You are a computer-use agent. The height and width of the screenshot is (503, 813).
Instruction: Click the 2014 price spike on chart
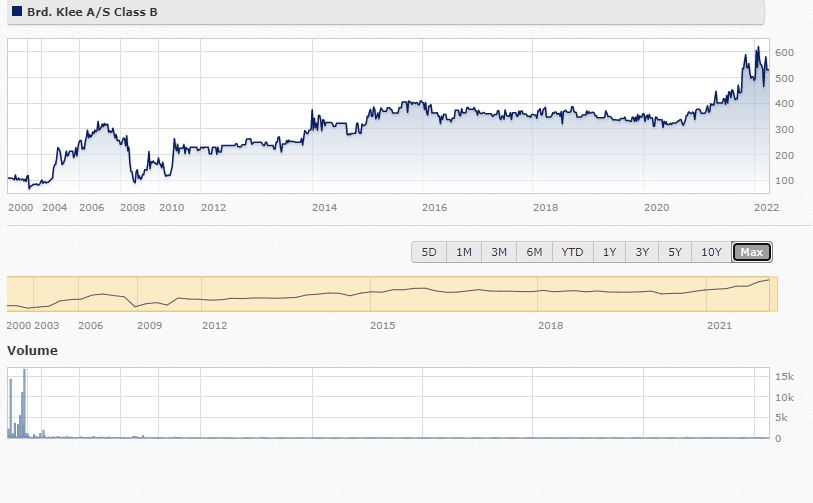[312, 111]
